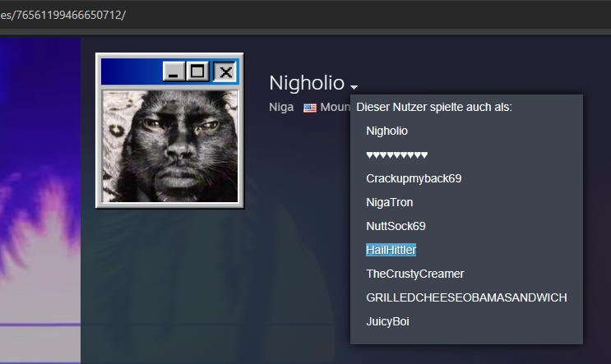Select the hearts symbols alias entry
This screenshot has height=364, width=611.
[396, 154]
